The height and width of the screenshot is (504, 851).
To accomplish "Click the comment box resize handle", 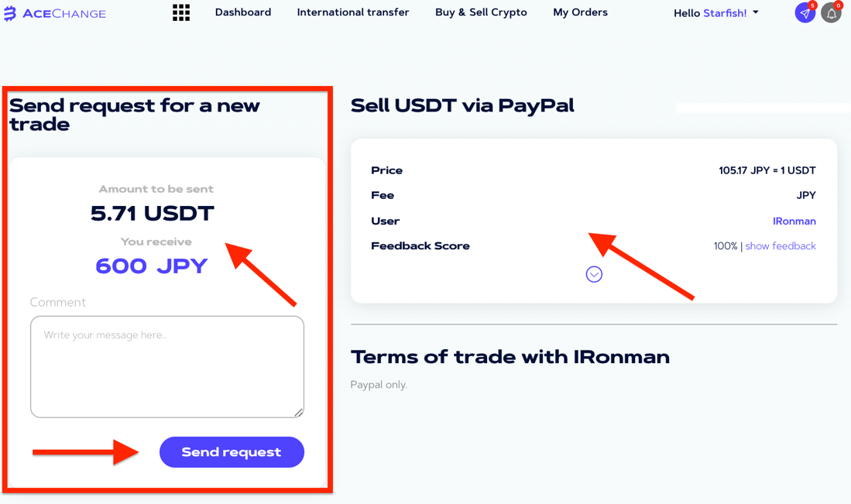I will 298,413.
